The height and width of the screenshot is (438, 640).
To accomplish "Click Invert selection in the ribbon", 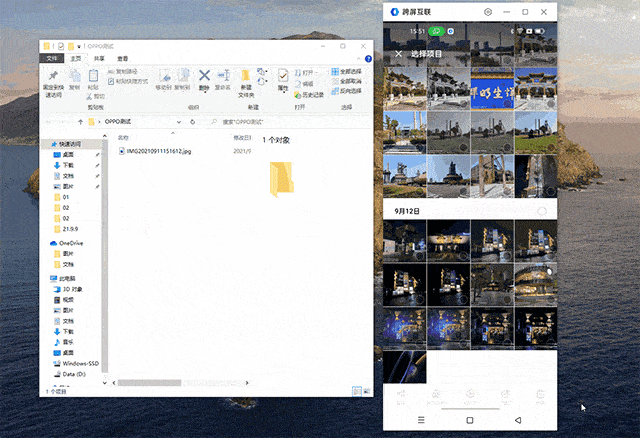I will [x=347, y=91].
